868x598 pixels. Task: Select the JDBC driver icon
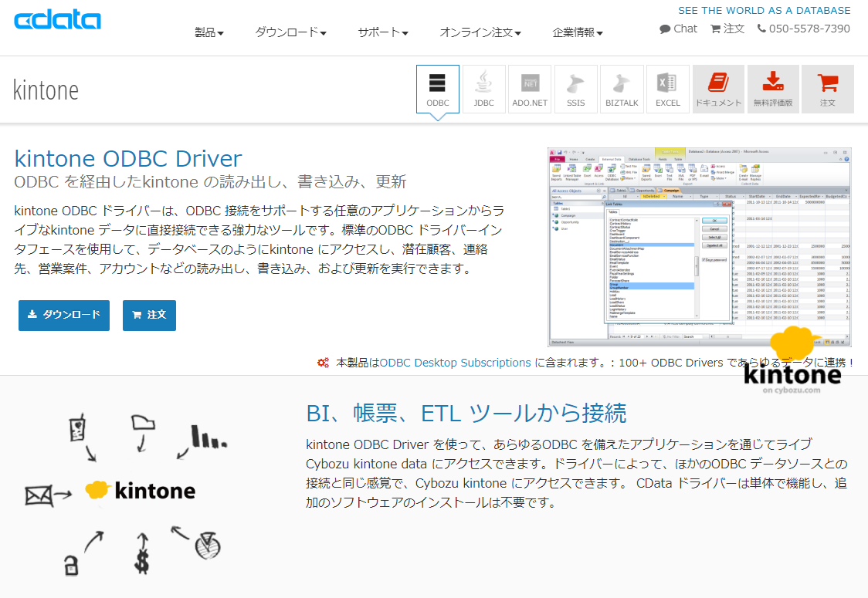(x=483, y=88)
